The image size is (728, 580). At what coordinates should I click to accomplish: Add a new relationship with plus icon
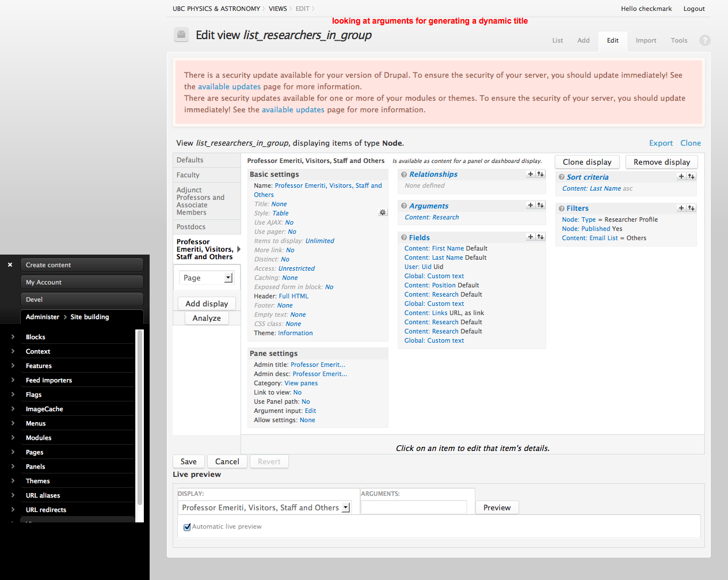530,174
